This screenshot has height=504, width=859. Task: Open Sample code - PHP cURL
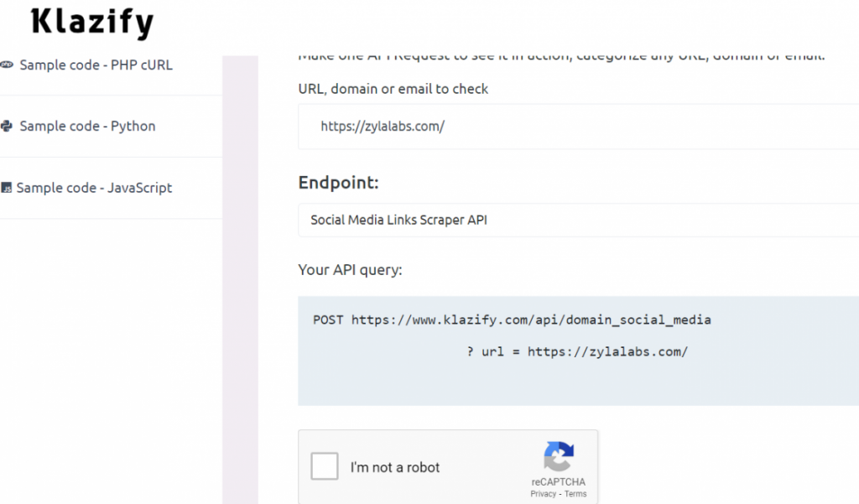pos(96,65)
